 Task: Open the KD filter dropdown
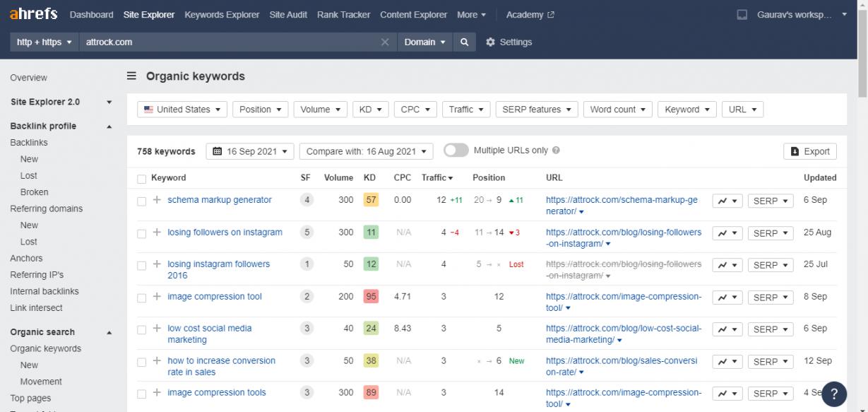(x=370, y=110)
